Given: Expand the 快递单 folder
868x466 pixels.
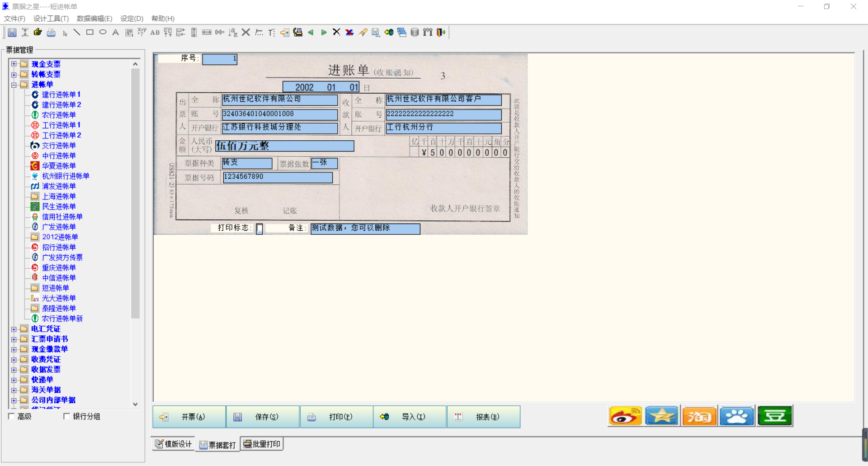Looking at the screenshot, I should click(x=14, y=380).
